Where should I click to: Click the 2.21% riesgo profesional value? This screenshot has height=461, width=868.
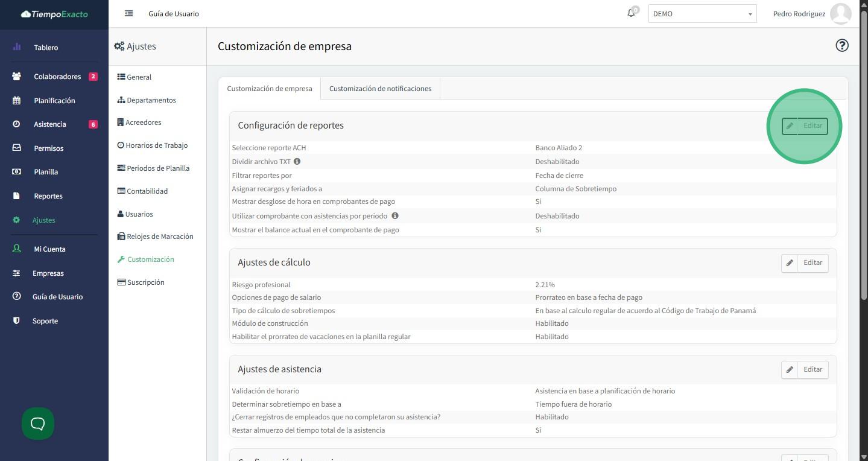(545, 285)
